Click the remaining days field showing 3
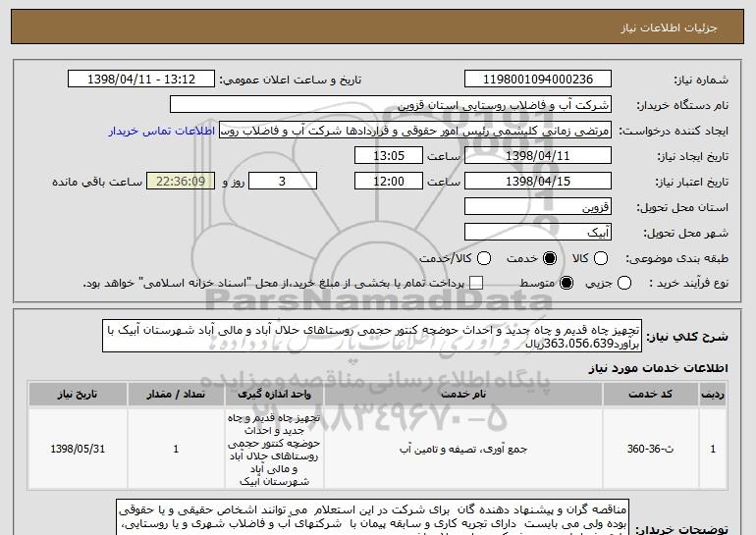This screenshot has width=756, height=535. point(283,182)
